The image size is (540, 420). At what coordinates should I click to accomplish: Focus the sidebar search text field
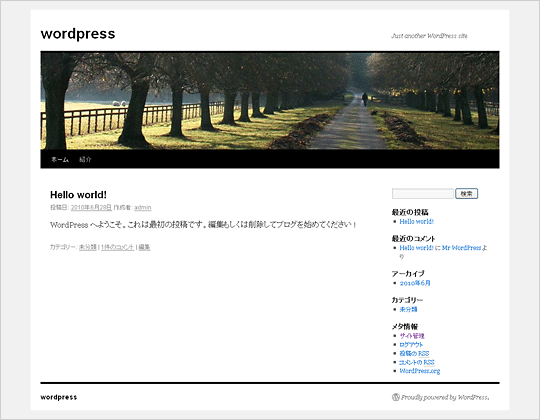(423, 193)
